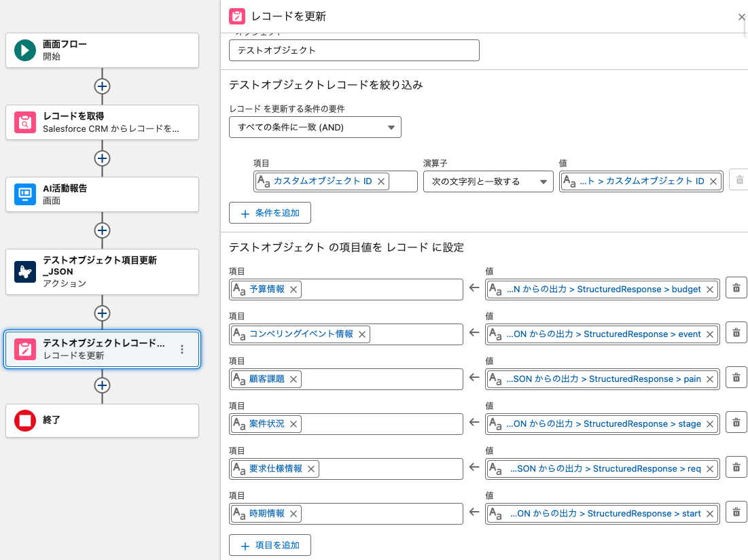Close the レコードを更新 panel
748x560 pixels.
point(741,17)
